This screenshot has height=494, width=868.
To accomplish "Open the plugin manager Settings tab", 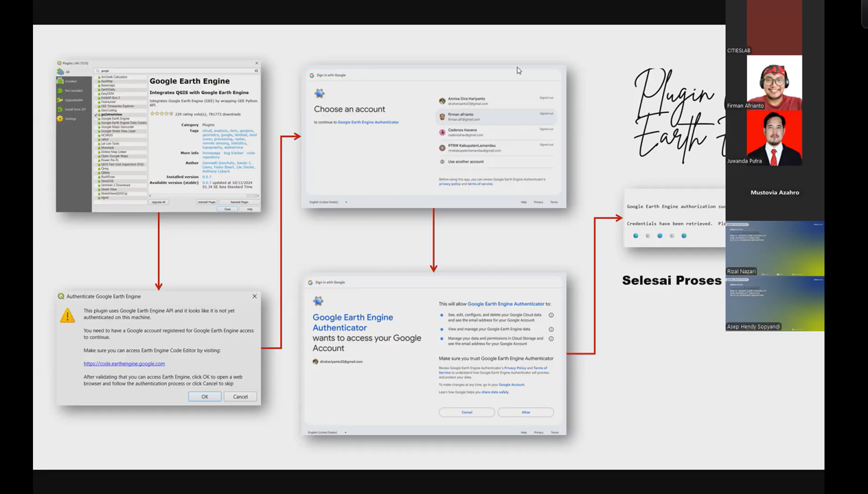I will (73, 119).
